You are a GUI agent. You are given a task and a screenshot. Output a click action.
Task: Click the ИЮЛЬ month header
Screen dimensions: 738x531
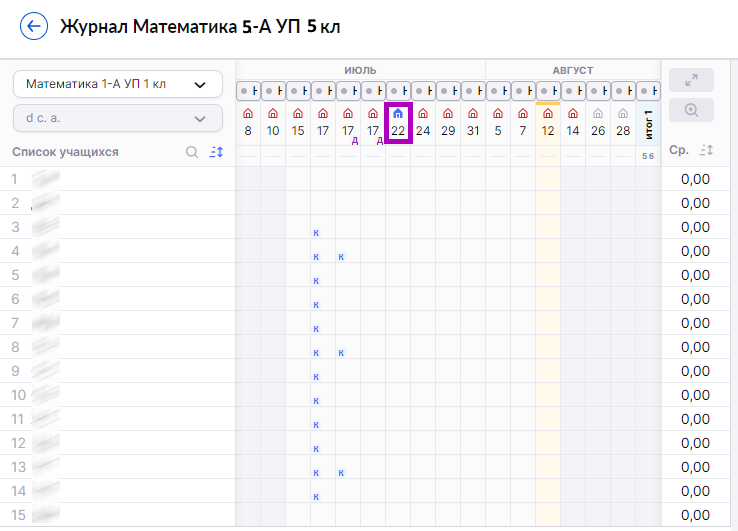coord(360,71)
